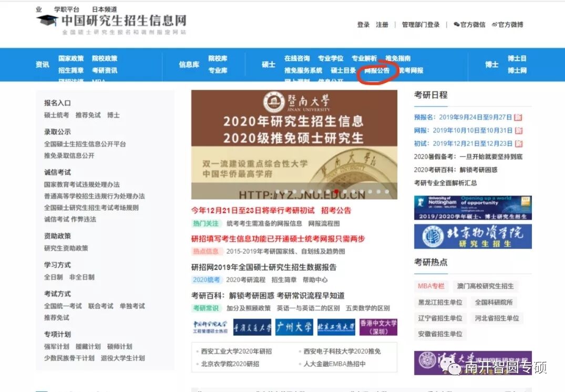Select 全日制 study mode link
Image resolution: width=565 pixels, height=392 pixels.
pyautogui.click(x=53, y=277)
